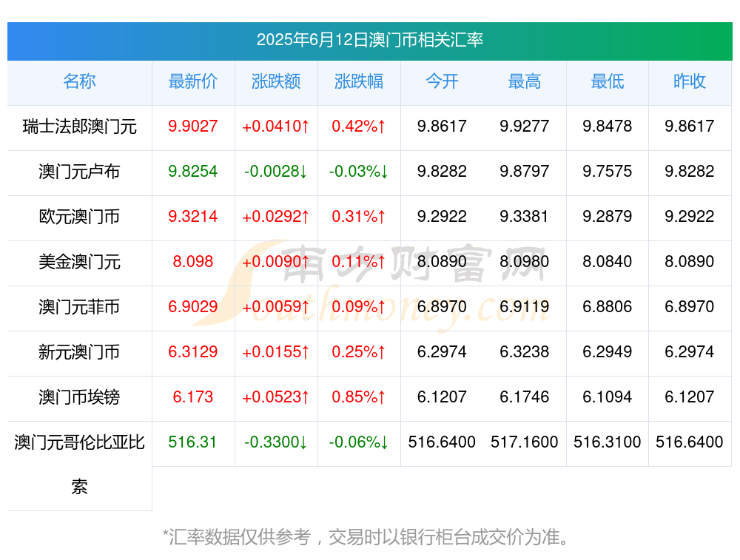Click latest price 6.9029
The image size is (740, 560).
click(x=193, y=307)
